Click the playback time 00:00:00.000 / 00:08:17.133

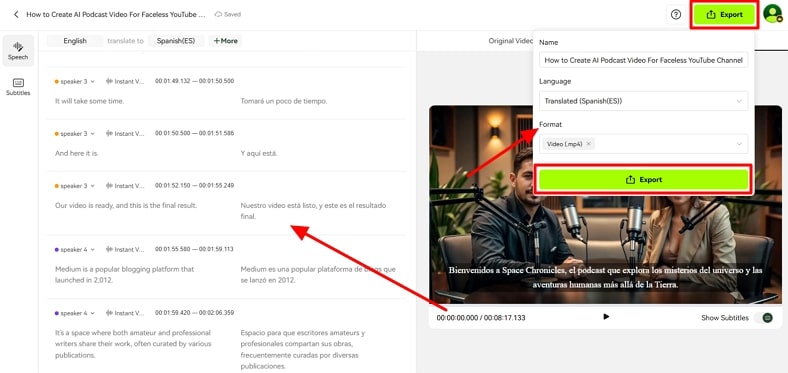click(x=481, y=318)
